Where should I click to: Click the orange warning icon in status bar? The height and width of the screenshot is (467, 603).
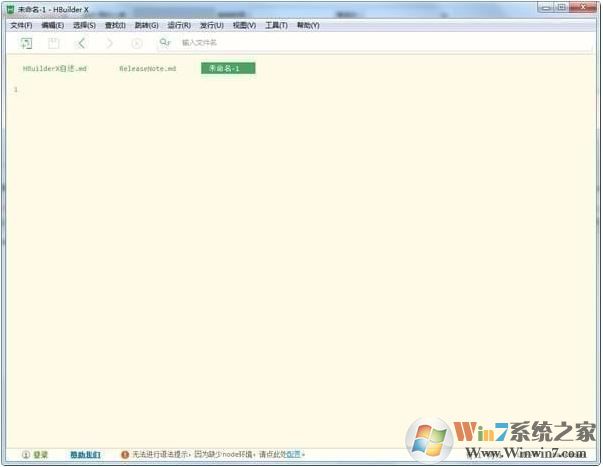125,454
